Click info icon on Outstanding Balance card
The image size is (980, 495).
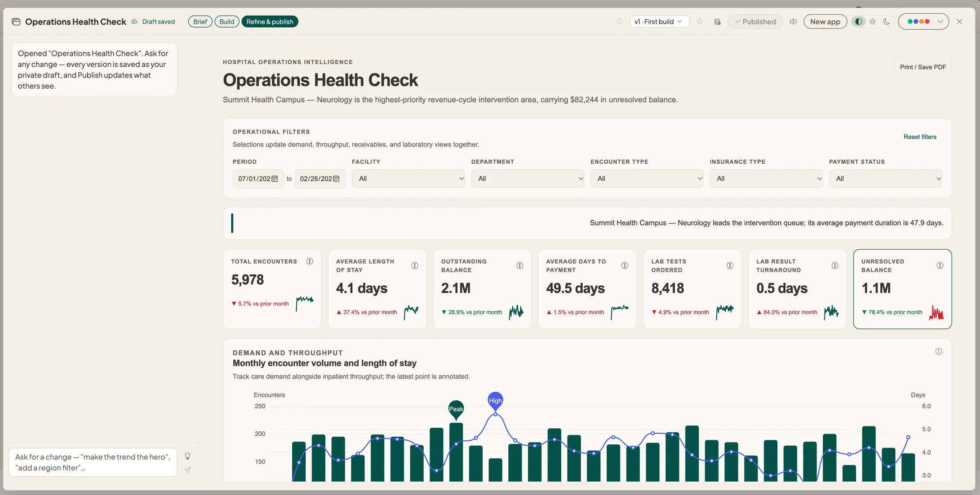tap(520, 266)
